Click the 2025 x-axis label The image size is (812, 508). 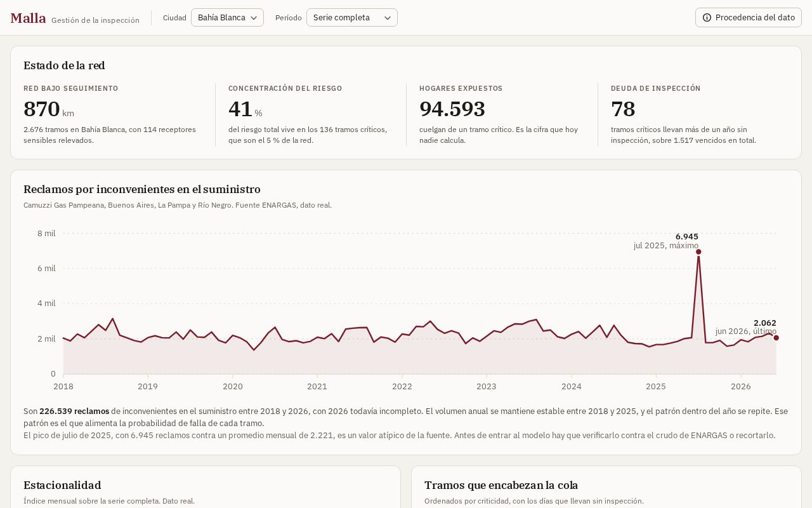click(656, 386)
